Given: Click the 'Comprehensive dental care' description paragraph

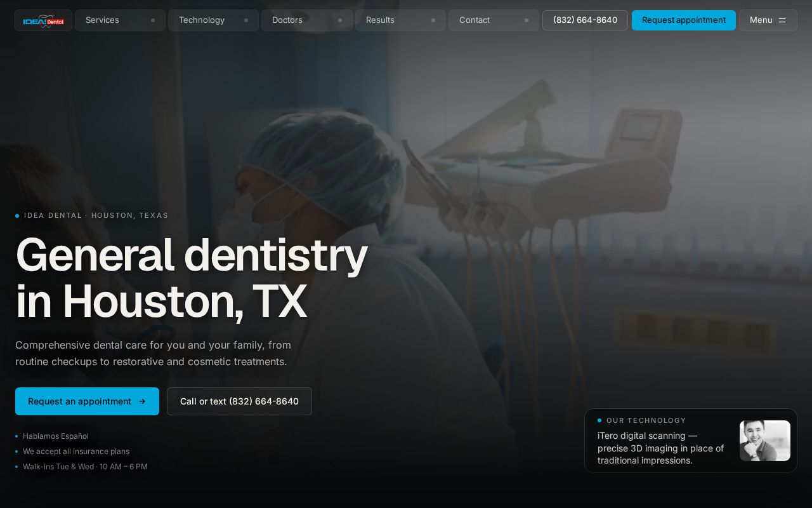Looking at the screenshot, I should click(x=154, y=353).
